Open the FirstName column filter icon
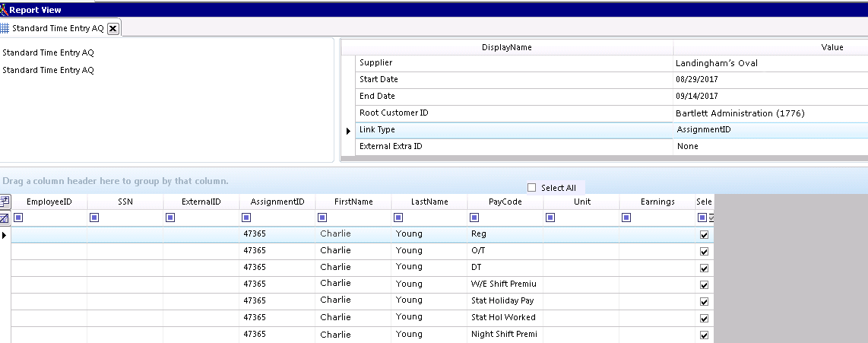The width and height of the screenshot is (868, 343). click(x=322, y=218)
